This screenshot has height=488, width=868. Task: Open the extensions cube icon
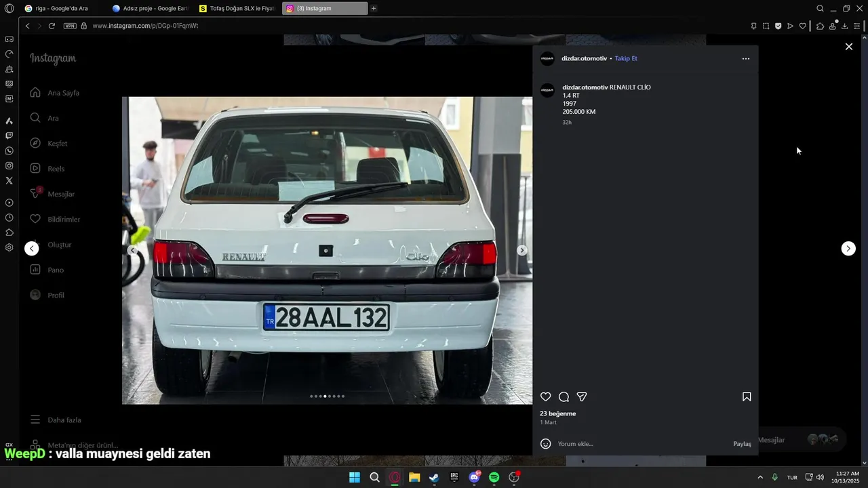820,26
